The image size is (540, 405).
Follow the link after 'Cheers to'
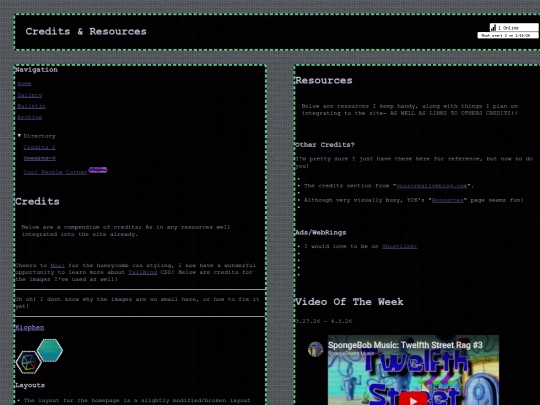click(x=58, y=266)
